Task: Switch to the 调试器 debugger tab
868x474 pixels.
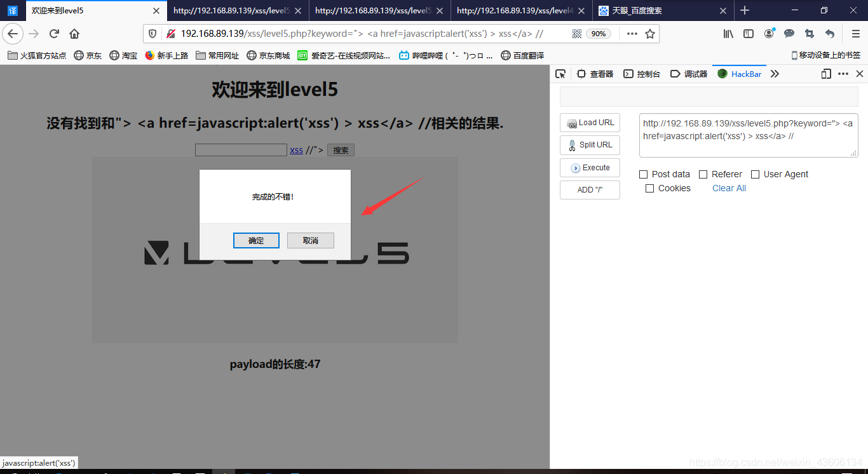Action: [689, 74]
